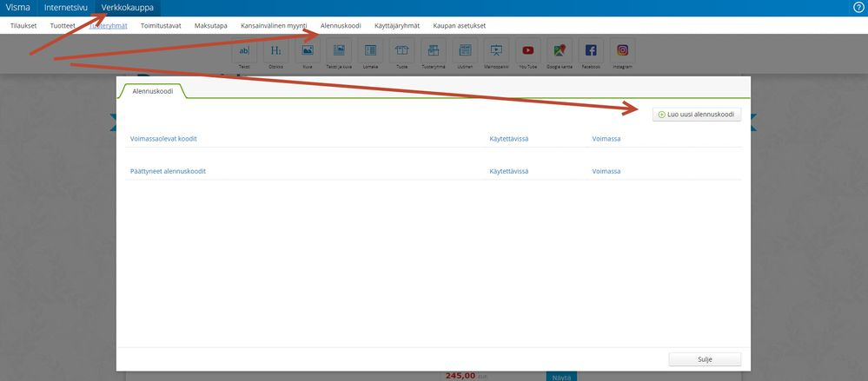This screenshot has height=381, width=868.
Task: Click the Näytä button behind the dialog
Action: pos(561,376)
